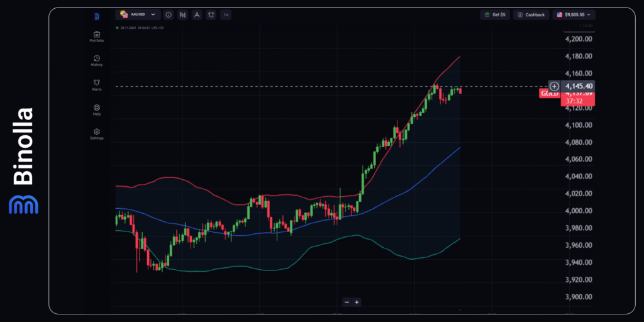Zoom out chart with minus button
This screenshot has width=644, height=322.
[x=347, y=302]
